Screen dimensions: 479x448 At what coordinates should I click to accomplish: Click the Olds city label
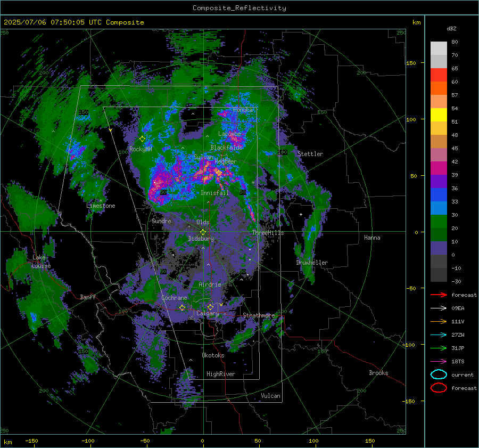coord(203,222)
